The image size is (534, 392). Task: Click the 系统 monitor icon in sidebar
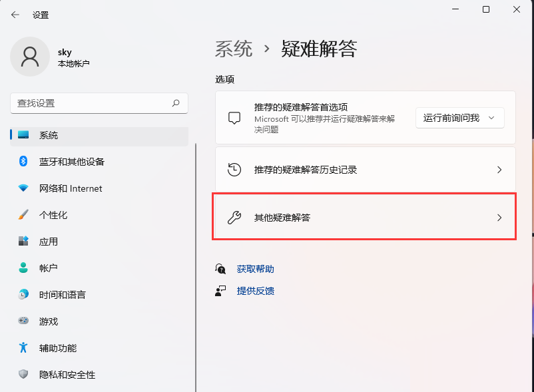pos(23,134)
